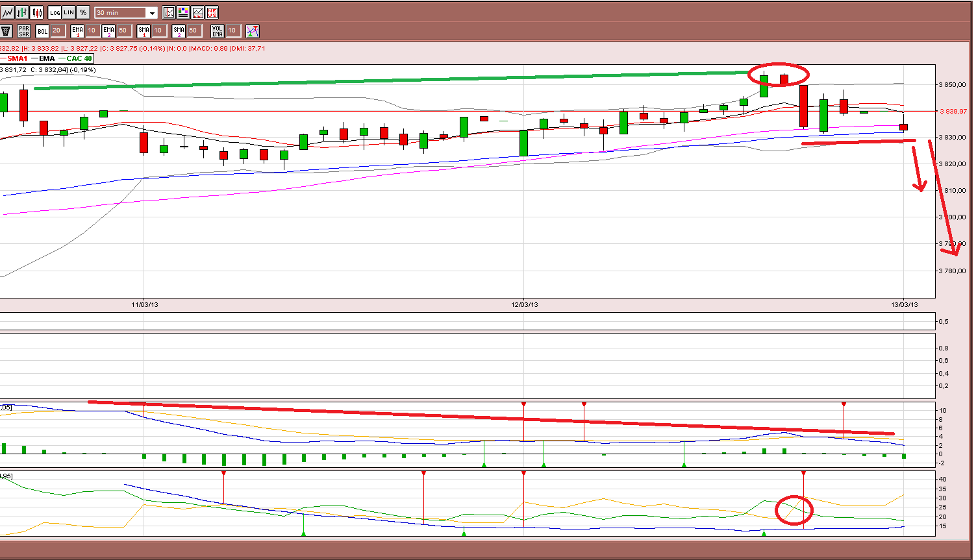Toggle the PAR SAR indicator
976x560 pixels.
point(24,30)
